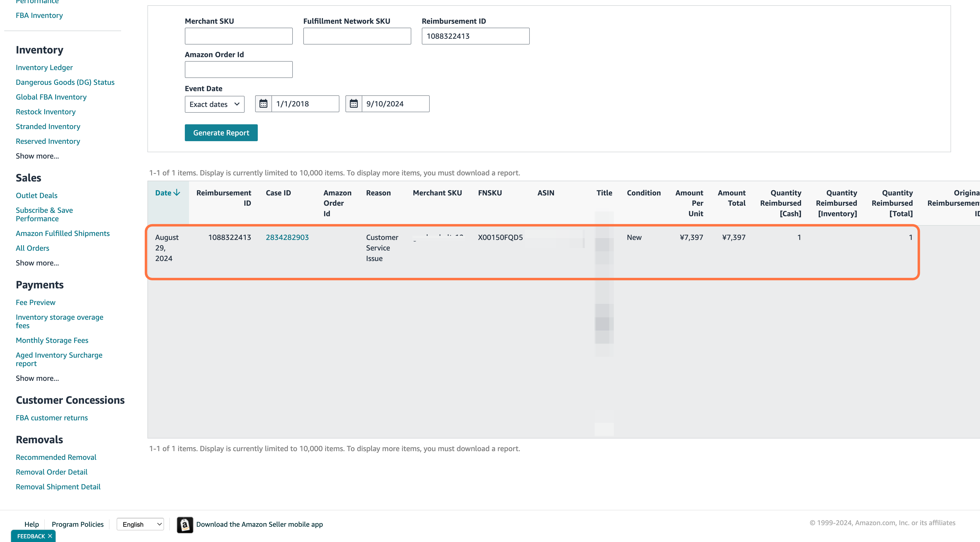Open the start date calendar picker icon
Image resolution: width=980 pixels, height=542 pixels.
tap(263, 104)
